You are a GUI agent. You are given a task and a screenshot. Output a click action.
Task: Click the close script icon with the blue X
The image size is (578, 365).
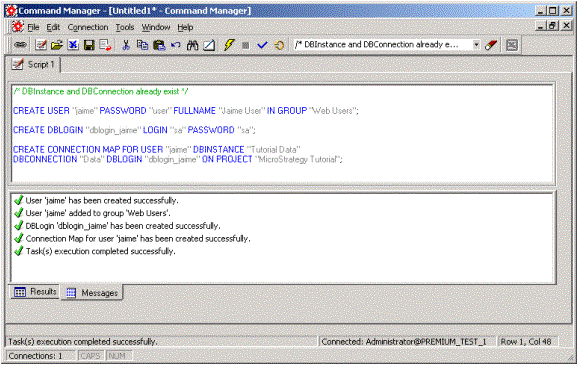click(73, 45)
